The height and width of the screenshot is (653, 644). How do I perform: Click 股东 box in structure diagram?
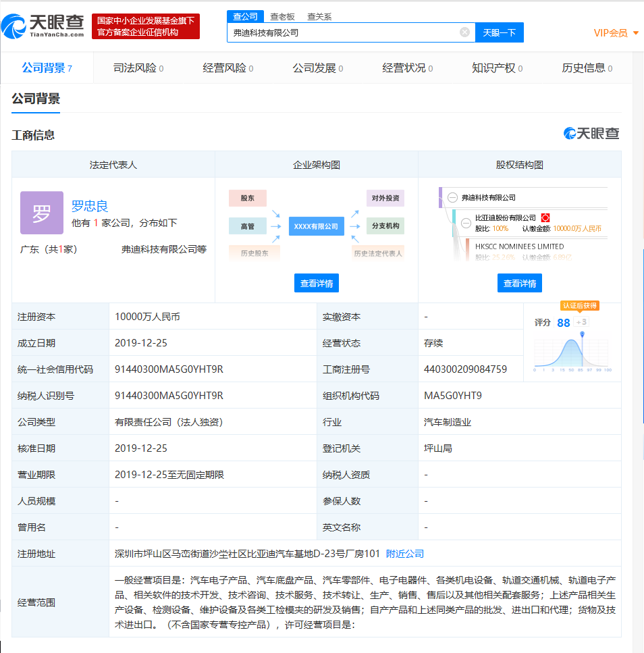click(248, 198)
